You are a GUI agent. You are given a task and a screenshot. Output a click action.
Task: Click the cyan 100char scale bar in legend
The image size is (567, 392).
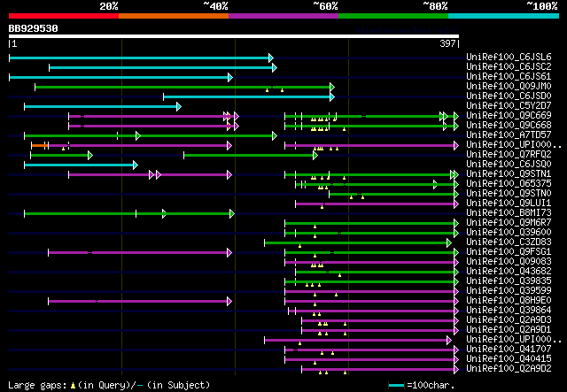(x=396, y=386)
